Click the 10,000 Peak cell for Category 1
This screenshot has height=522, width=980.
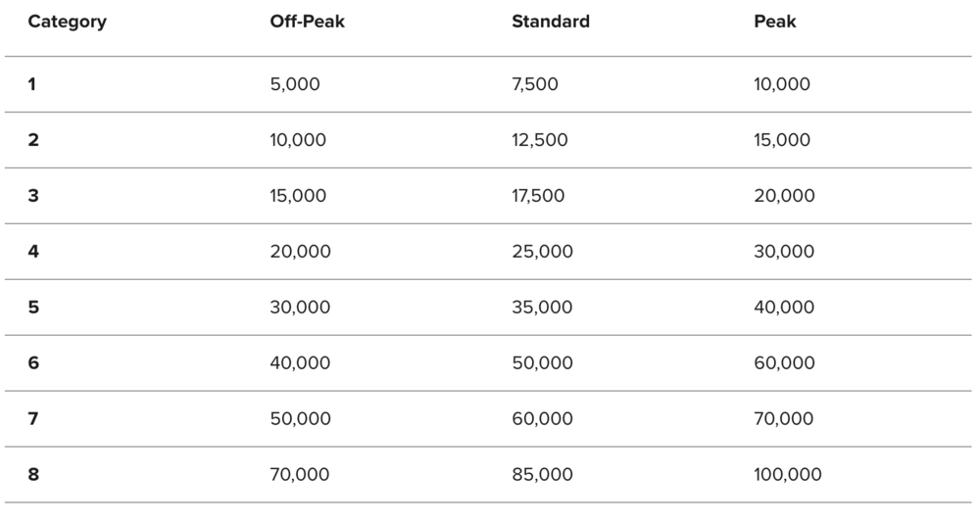(x=781, y=84)
